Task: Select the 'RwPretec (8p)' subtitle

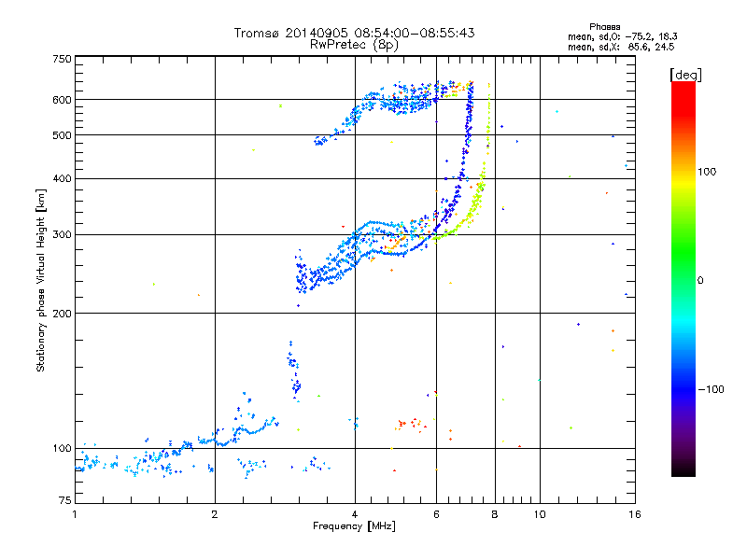Action: point(354,45)
